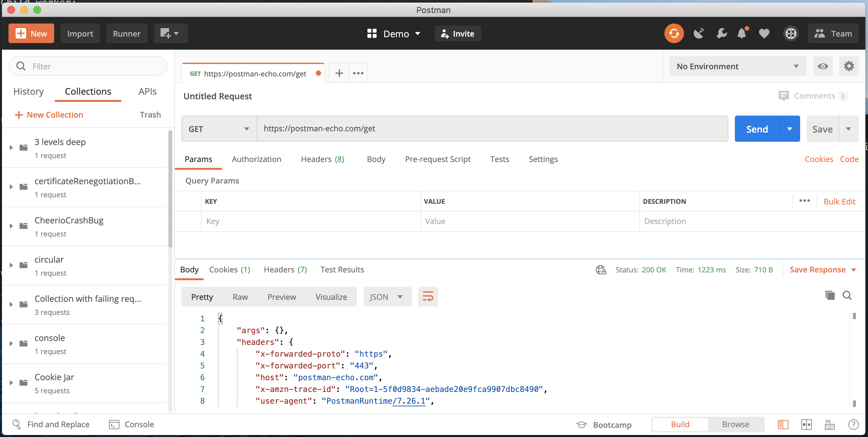The width and height of the screenshot is (868, 437).
Task: Open environment quick look with eye icon
Action: (823, 66)
